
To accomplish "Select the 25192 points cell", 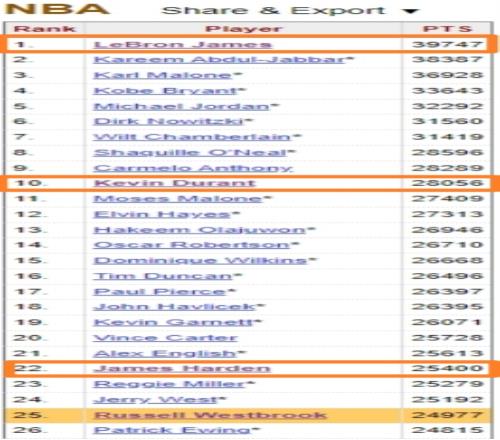I will point(447,400).
